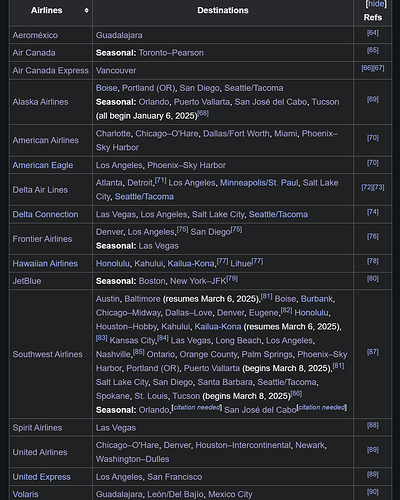This screenshot has height=500, width=400.
Task: Open Boston destination link
Action: click(x=152, y=281)
